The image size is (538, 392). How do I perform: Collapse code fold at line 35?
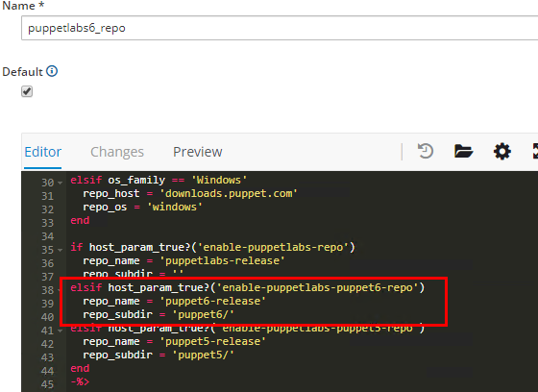(61, 250)
